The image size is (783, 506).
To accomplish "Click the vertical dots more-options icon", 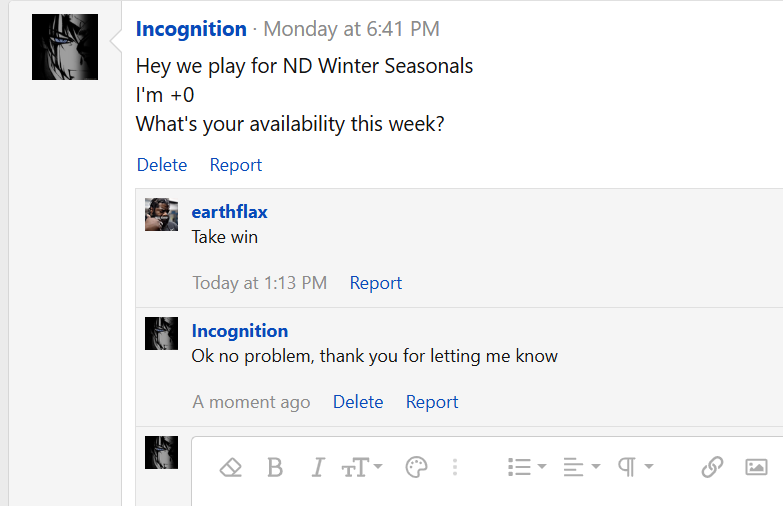I will (455, 467).
